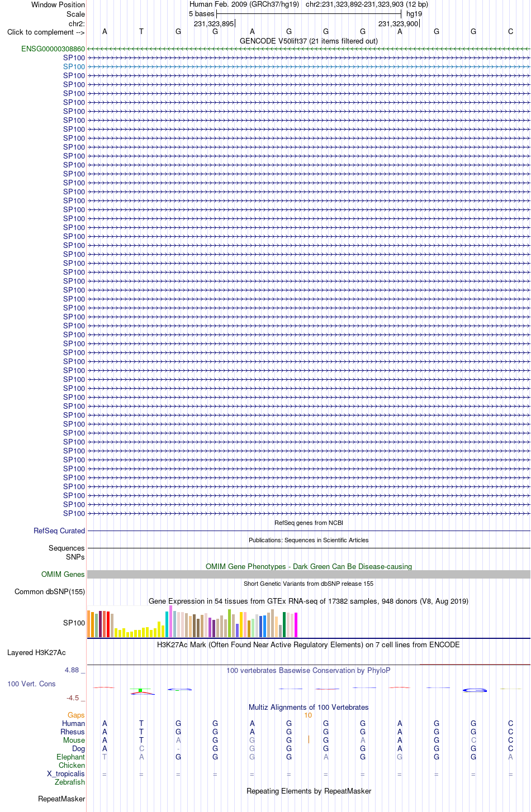Click the Chicken alignment row label
This screenshot has height=812, width=531.
[x=72, y=766]
